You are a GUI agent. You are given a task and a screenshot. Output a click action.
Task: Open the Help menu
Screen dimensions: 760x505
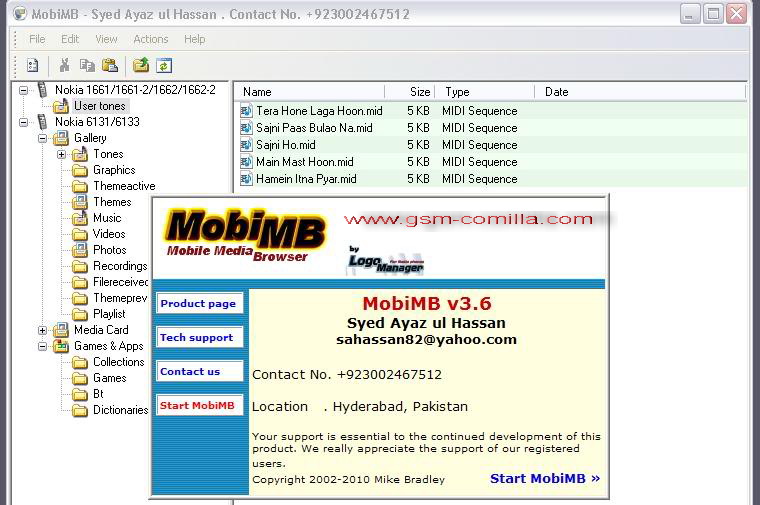tap(194, 39)
